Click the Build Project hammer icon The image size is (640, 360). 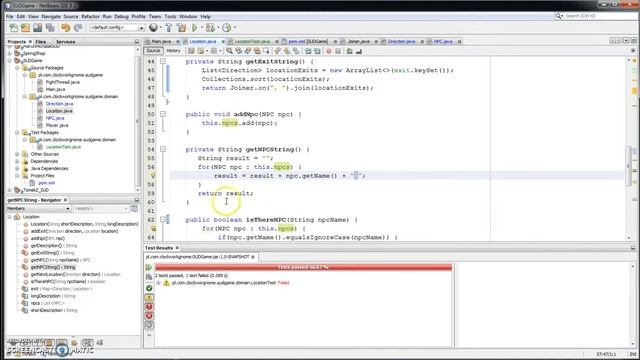[169, 28]
